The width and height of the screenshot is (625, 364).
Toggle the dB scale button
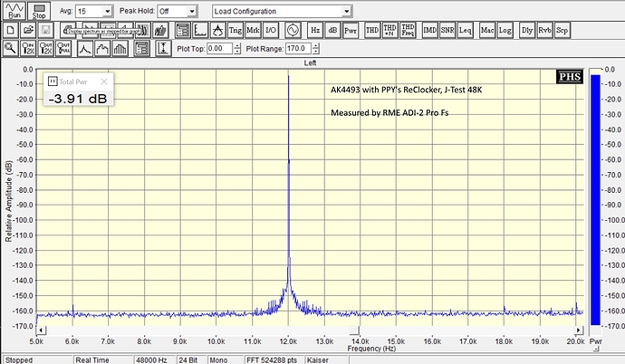click(332, 30)
